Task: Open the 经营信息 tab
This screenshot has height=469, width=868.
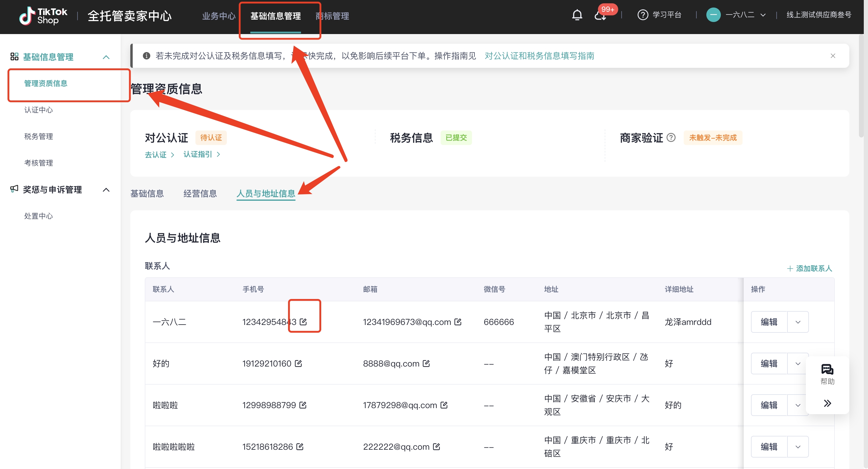Action: (x=200, y=194)
